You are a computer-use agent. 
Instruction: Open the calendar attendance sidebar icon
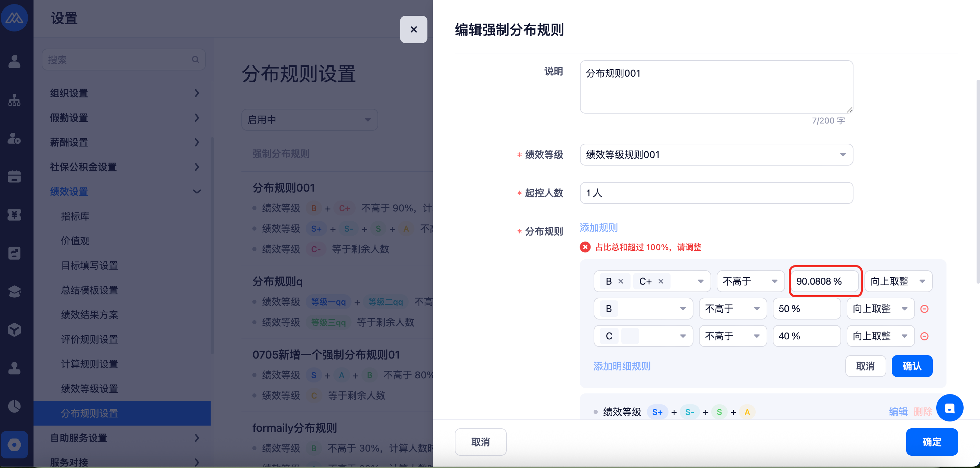pos(14,177)
